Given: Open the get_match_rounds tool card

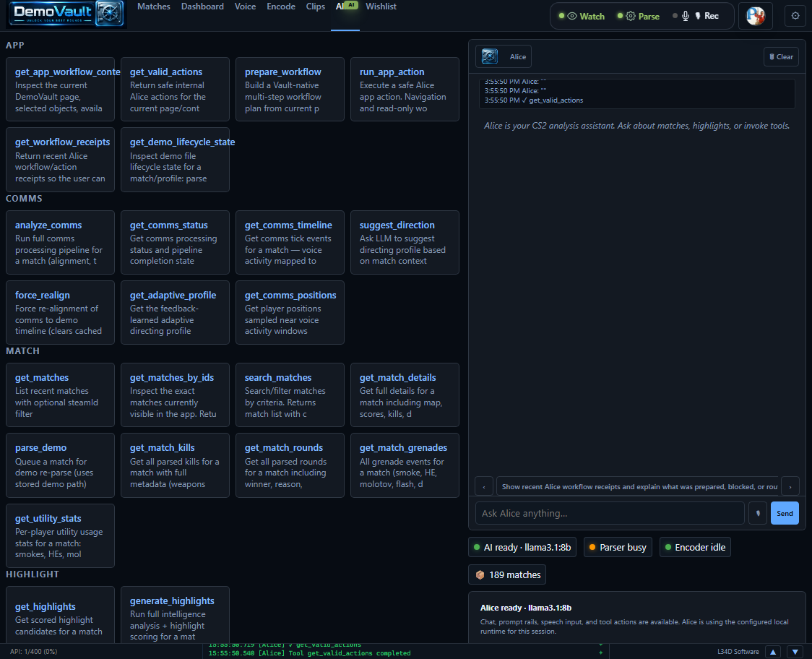Looking at the screenshot, I should [290, 465].
